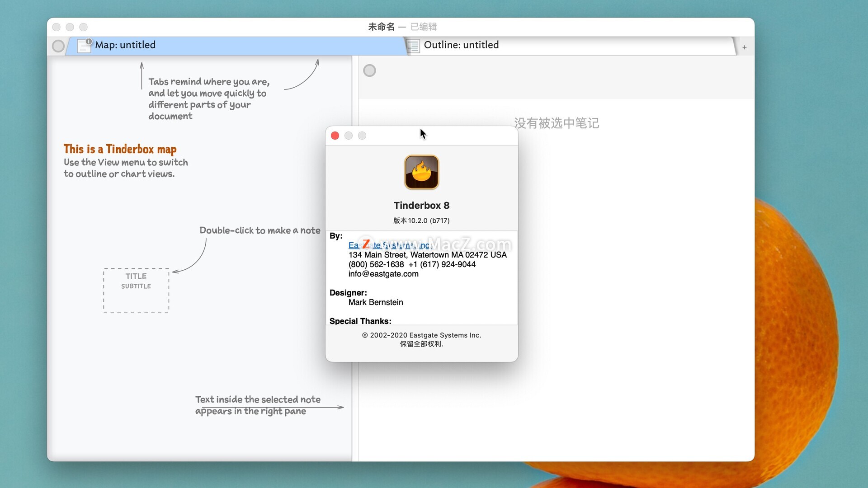Click the 'Tabs remind where you are' note
Image resolution: width=868 pixels, height=488 pixels.
(x=209, y=99)
